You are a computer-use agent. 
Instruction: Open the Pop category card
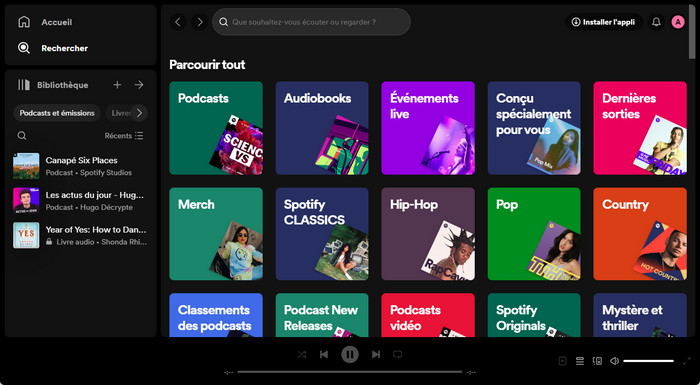pos(534,234)
